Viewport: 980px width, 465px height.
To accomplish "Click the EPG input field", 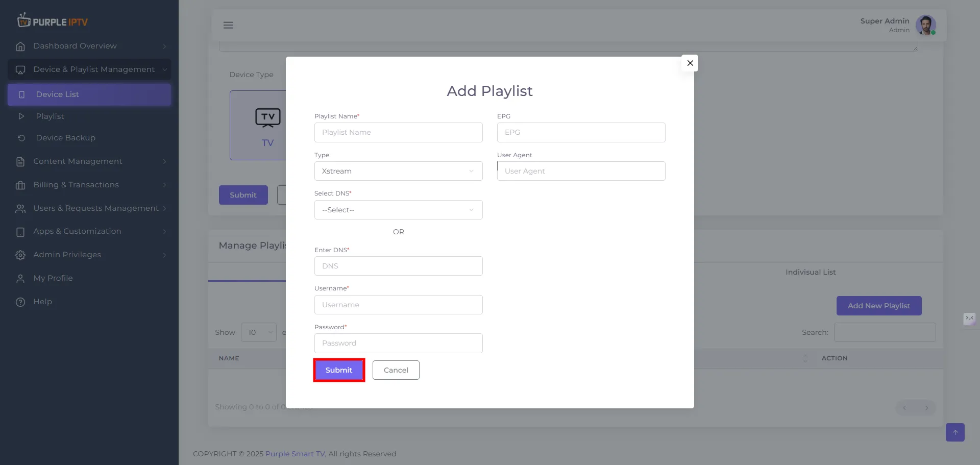I will point(581,132).
